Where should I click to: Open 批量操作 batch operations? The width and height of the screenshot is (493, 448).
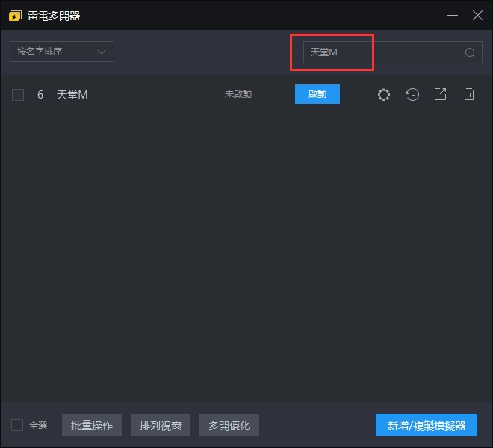click(x=92, y=425)
